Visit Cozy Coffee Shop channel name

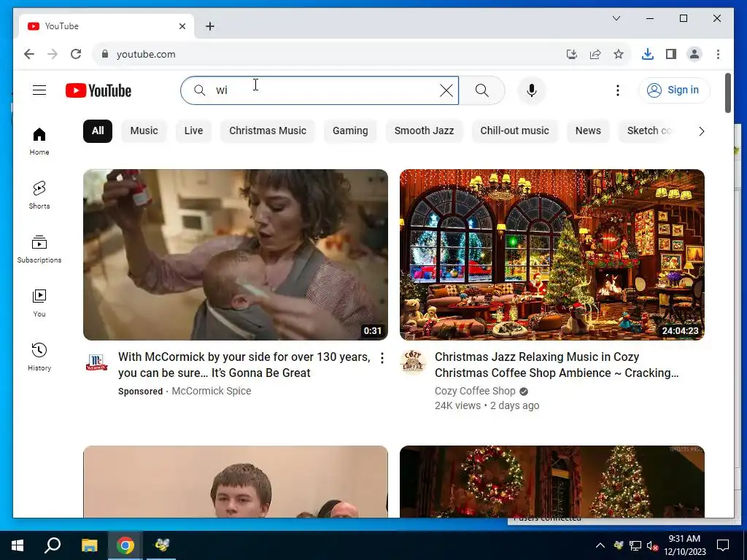pos(475,391)
